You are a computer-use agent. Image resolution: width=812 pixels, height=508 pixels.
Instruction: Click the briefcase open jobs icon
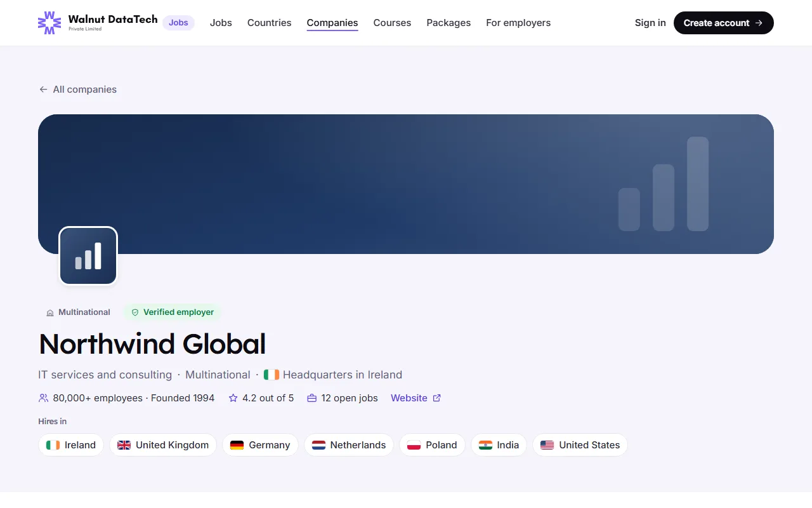(x=311, y=398)
